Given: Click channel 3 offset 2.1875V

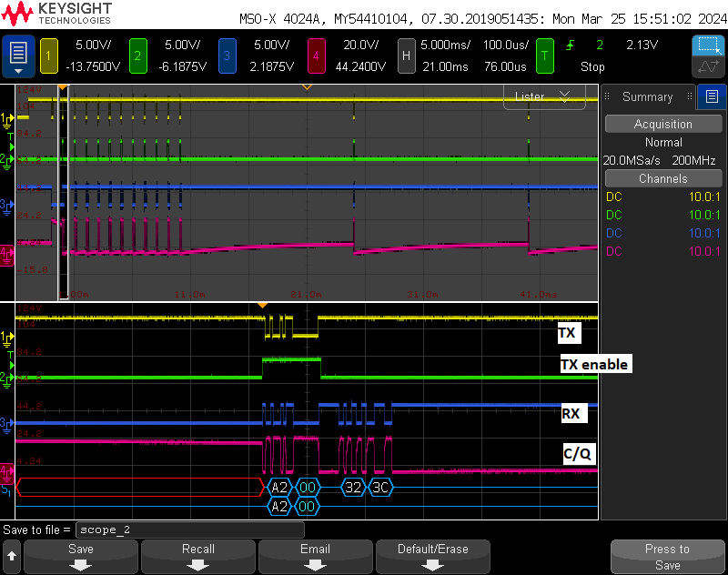Looking at the screenshot, I should pos(271,66).
